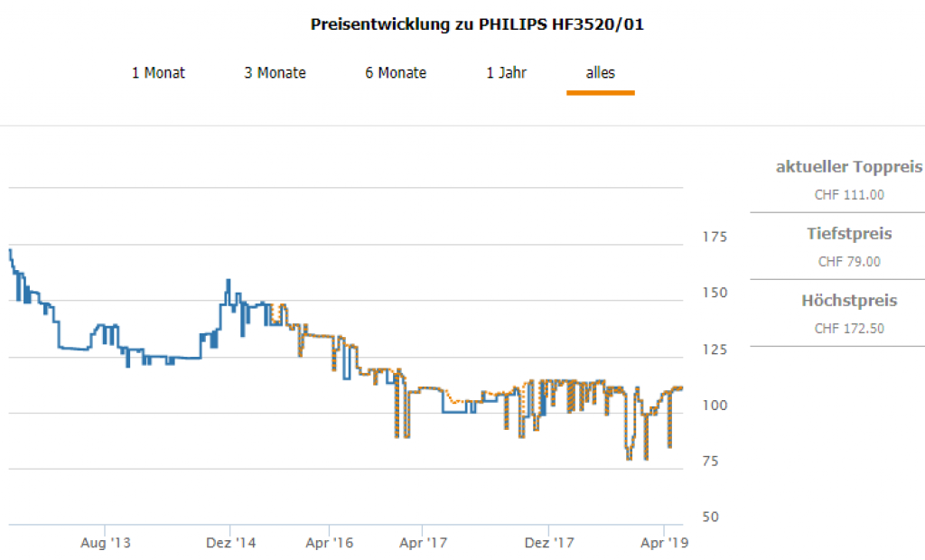Switch to the 3 Monate range
925x560 pixels.
tap(275, 73)
